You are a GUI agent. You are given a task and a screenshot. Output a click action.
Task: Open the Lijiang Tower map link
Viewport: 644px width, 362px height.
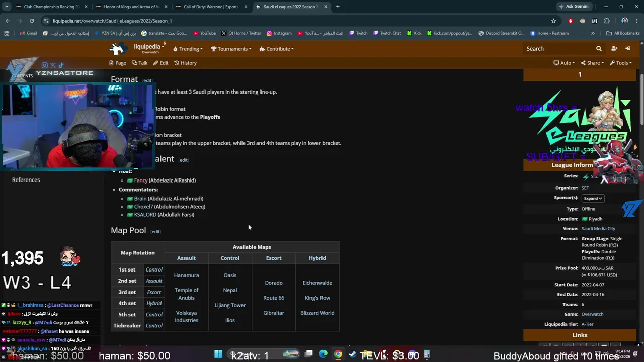[x=230, y=305]
